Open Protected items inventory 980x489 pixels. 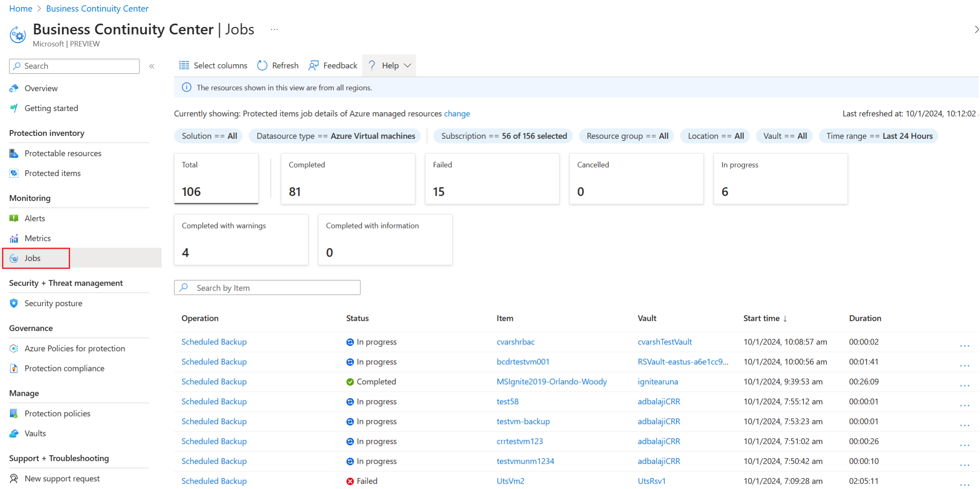[52, 173]
